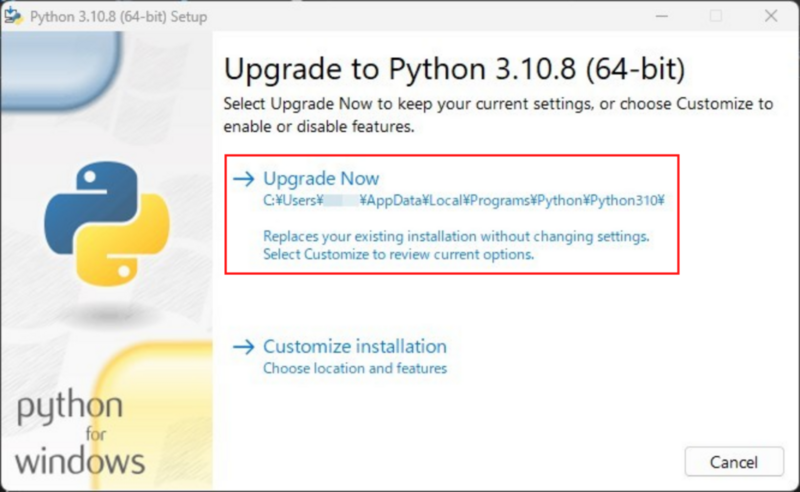
Task: Minimize the Python Setup window
Action: pos(662,16)
